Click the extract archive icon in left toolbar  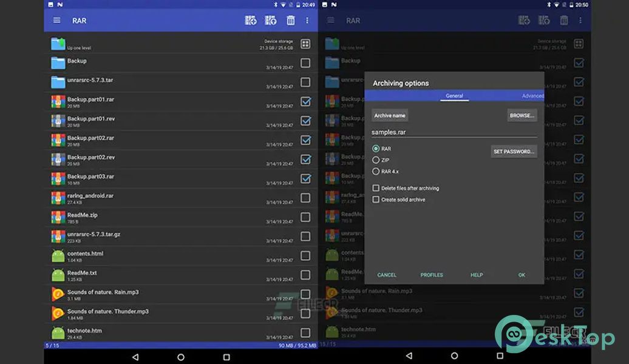pos(271,21)
